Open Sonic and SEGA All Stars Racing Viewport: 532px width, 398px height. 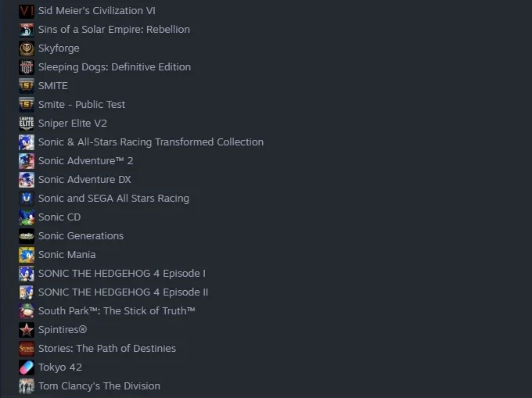(x=113, y=199)
